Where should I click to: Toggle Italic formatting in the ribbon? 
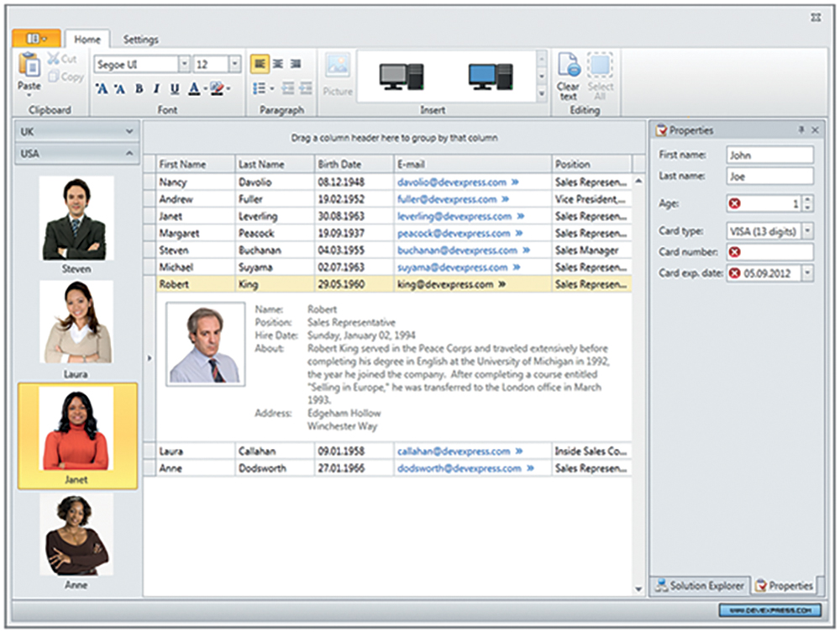[156, 89]
